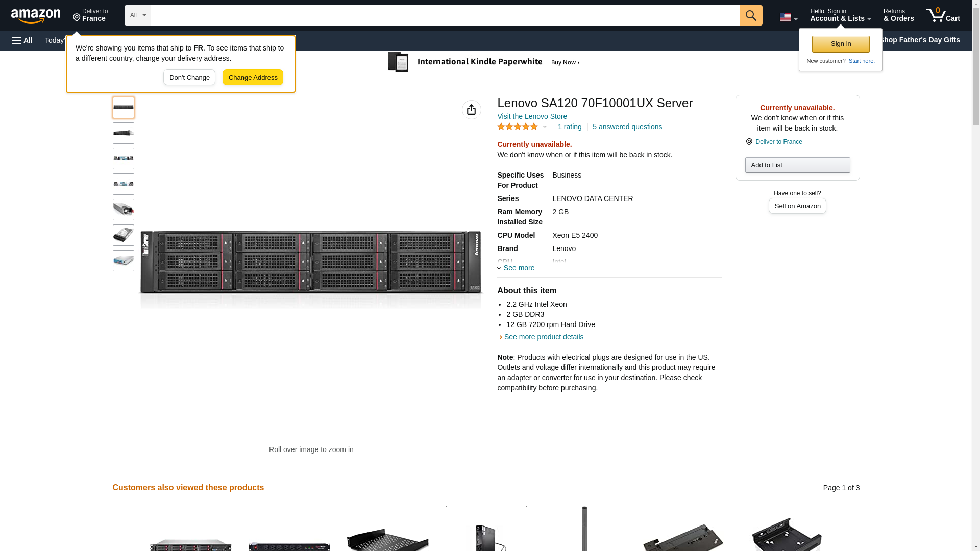The height and width of the screenshot is (551, 980).
Task: Click the yellow Sign in button
Action: pos(840,44)
